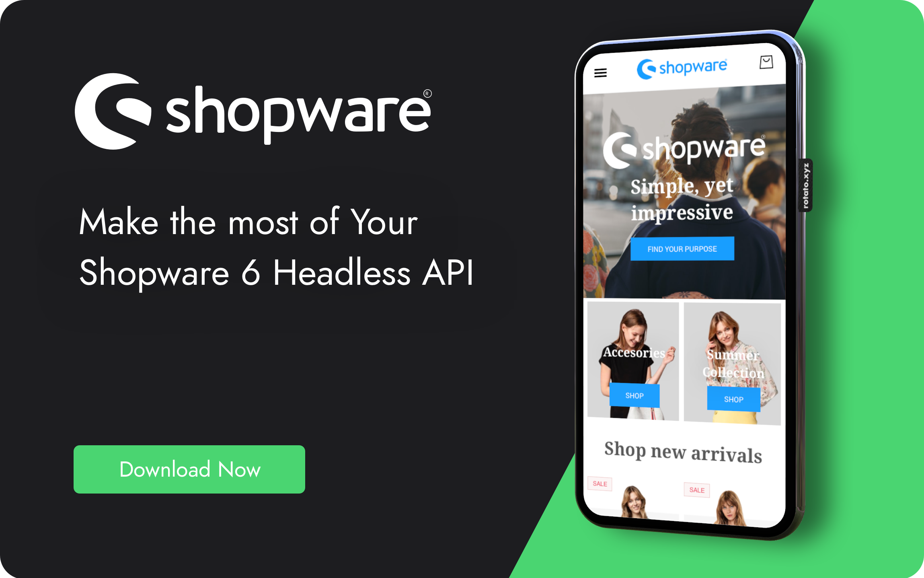The image size is (924, 578).
Task: Click the SHOP button under Accessories
Action: 634,395
